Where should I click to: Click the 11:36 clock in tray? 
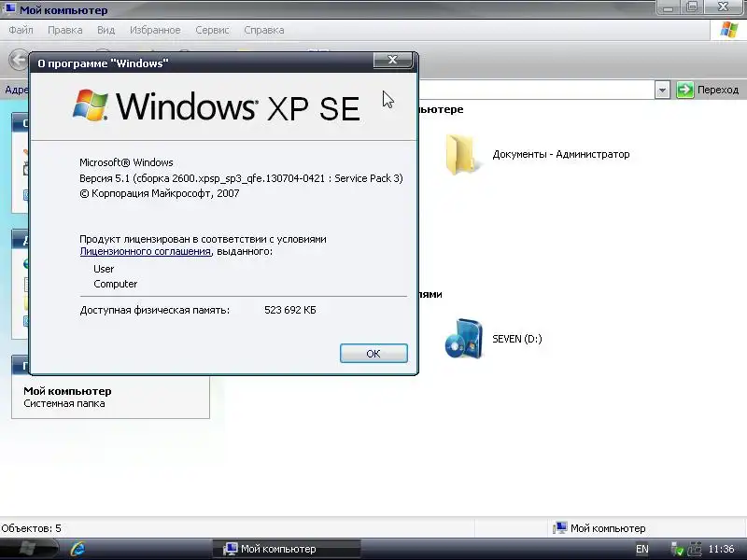pos(721,549)
